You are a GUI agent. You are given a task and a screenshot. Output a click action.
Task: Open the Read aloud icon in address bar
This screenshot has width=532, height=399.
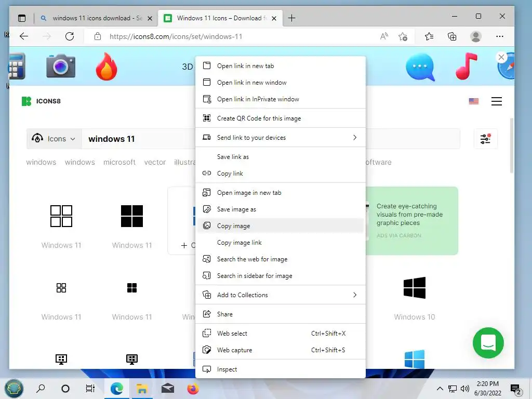pos(384,36)
